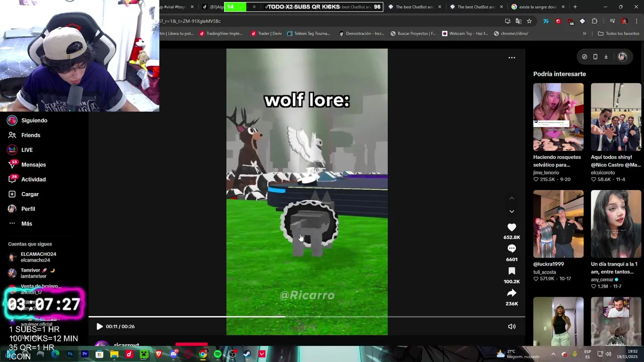Mute the video with the speaker icon
Screen dimensions: 644x362
click(512, 326)
